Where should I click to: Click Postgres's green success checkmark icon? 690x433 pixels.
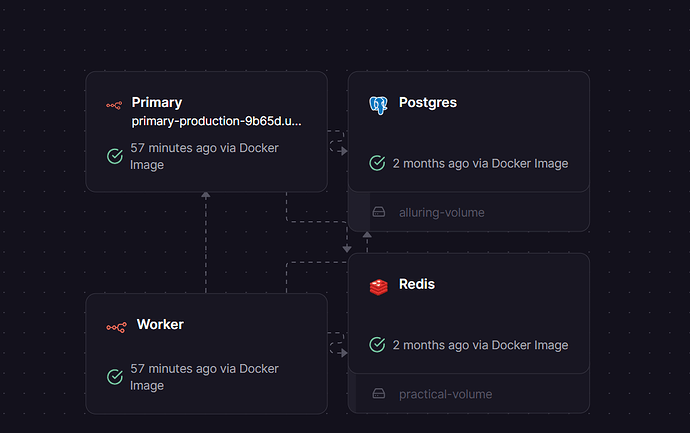tap(377, 163)
